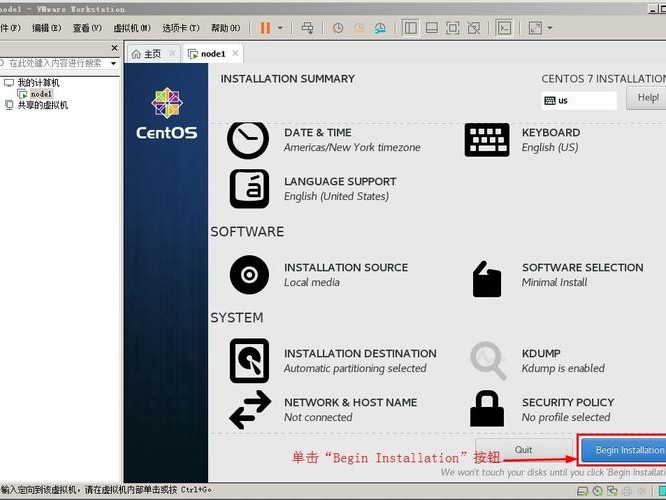Click the printer status bar icon
Image resolution: width=666 pixels, height=500 pixels.
coord(627,492)
